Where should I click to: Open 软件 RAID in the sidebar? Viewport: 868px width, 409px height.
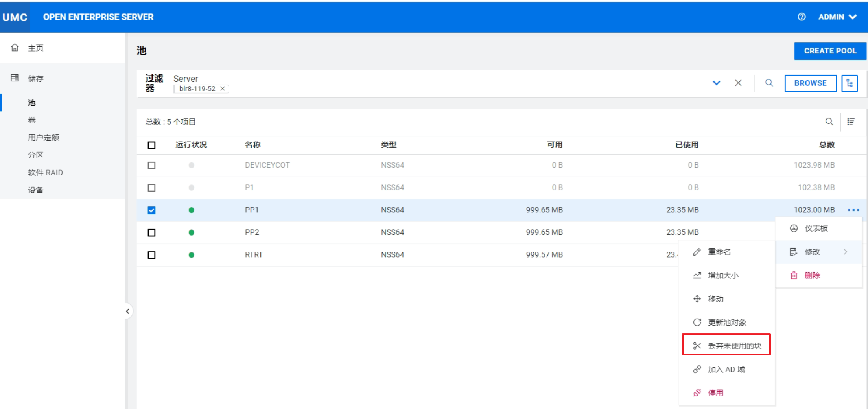click(45, 173)
